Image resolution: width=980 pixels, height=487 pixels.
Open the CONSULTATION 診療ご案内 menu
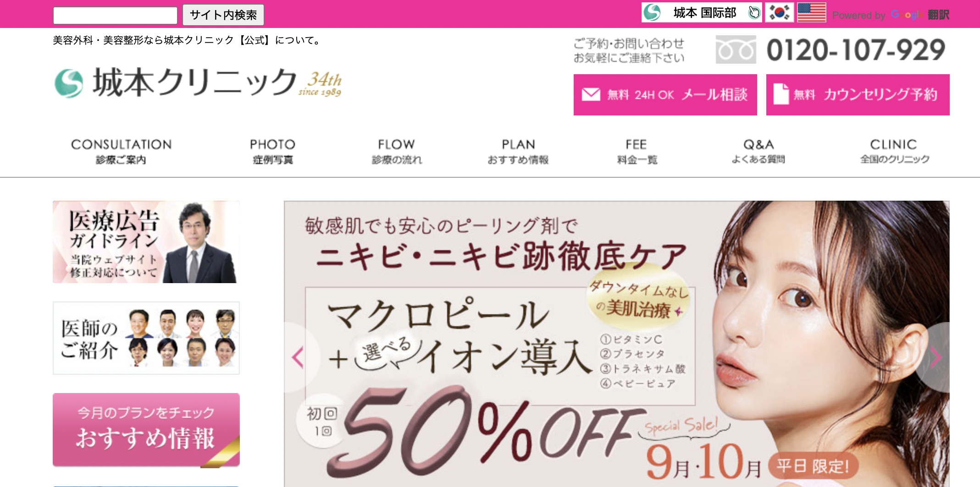121,152
